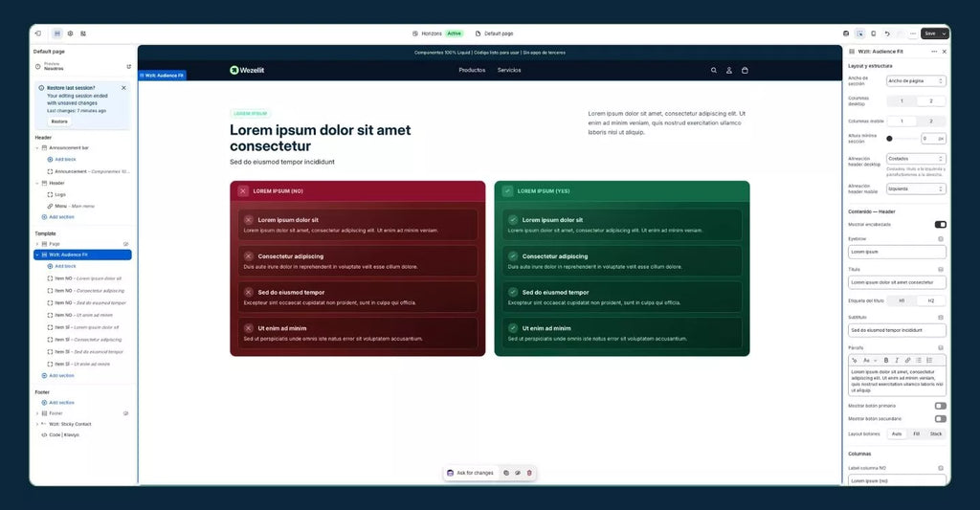Image resolution: width=980 pixels, height=510 pixels.
Task: Exit the theme editor via back icon
Action: (x=38, y=33)
